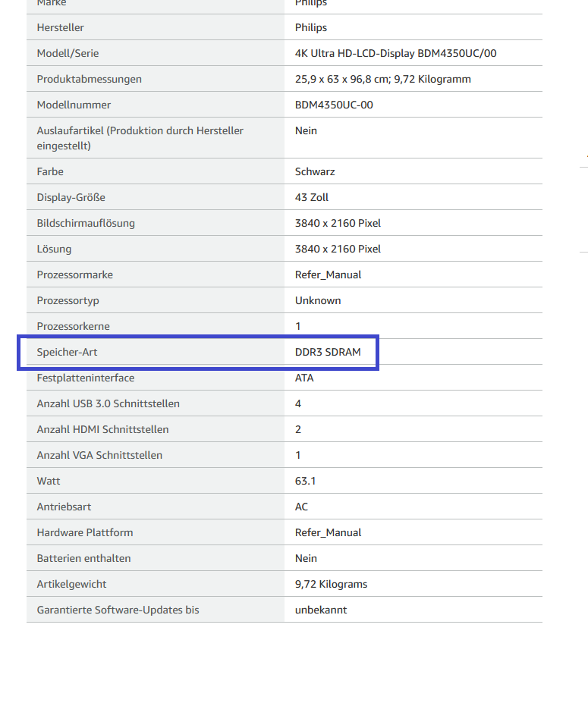The height and width of the screenshot is (728, 588).
Task: Click 'Anzahl VGA Schnittstellen' label
Action: 99,456
